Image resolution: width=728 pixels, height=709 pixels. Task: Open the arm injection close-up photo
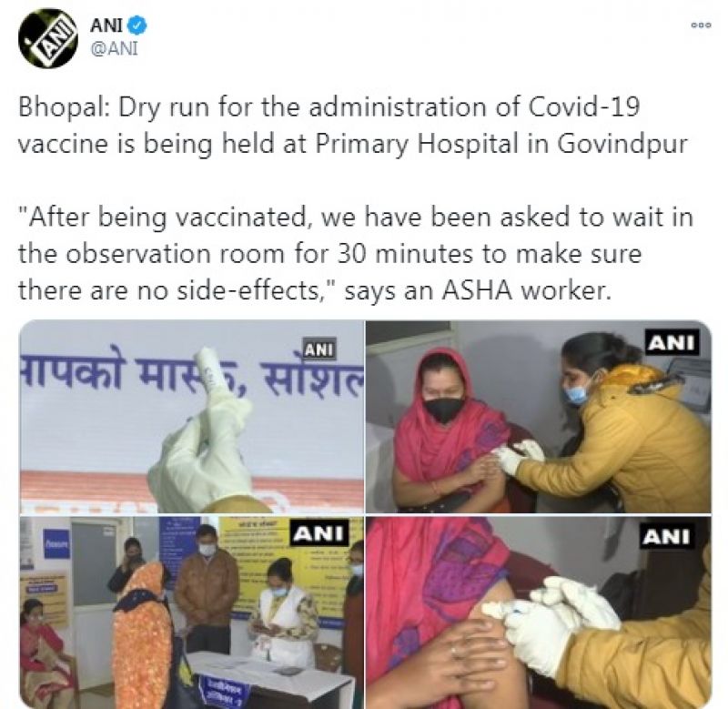tap(539, 612)
